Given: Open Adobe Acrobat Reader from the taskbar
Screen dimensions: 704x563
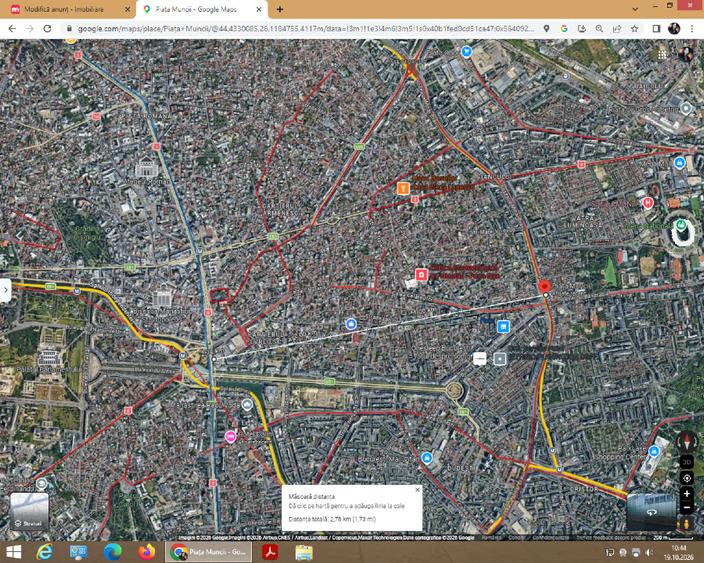Looking at the screenshot, I should (270, 552).
